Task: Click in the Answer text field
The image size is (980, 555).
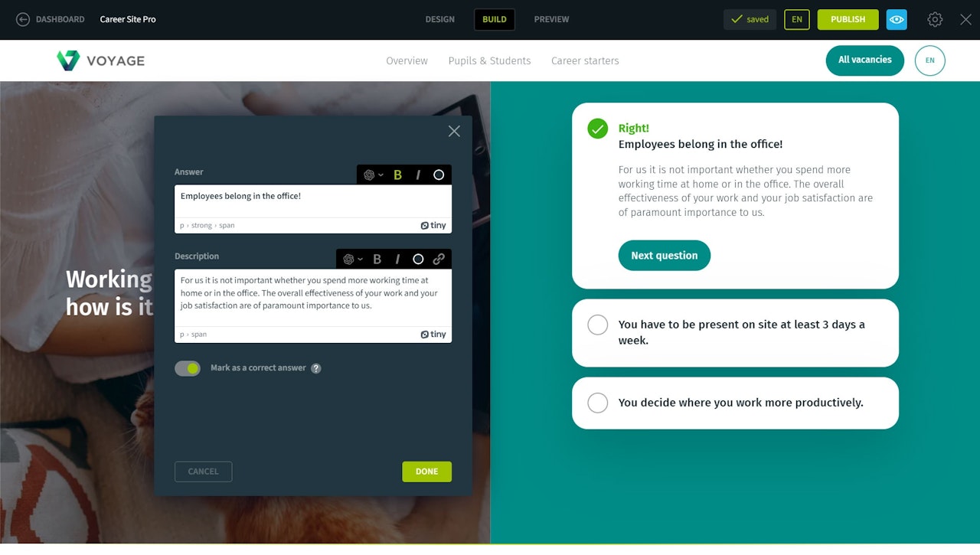Action: click(x=312, y=201)
